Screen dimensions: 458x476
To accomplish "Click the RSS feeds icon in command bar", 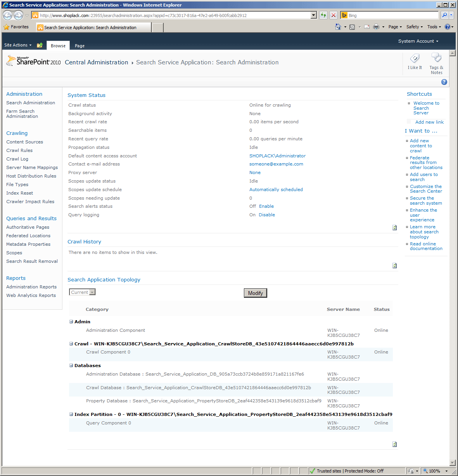I will point(352,27).
